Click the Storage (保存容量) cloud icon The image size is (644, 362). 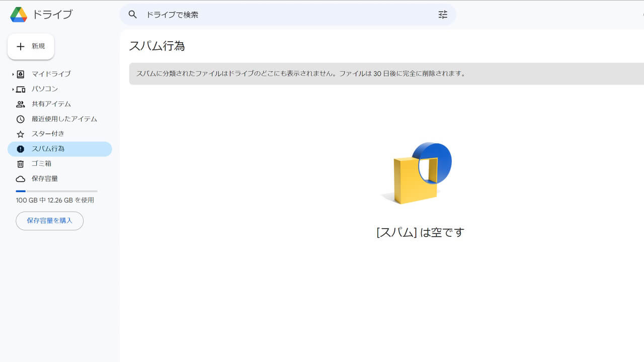[x=20, y=178]
